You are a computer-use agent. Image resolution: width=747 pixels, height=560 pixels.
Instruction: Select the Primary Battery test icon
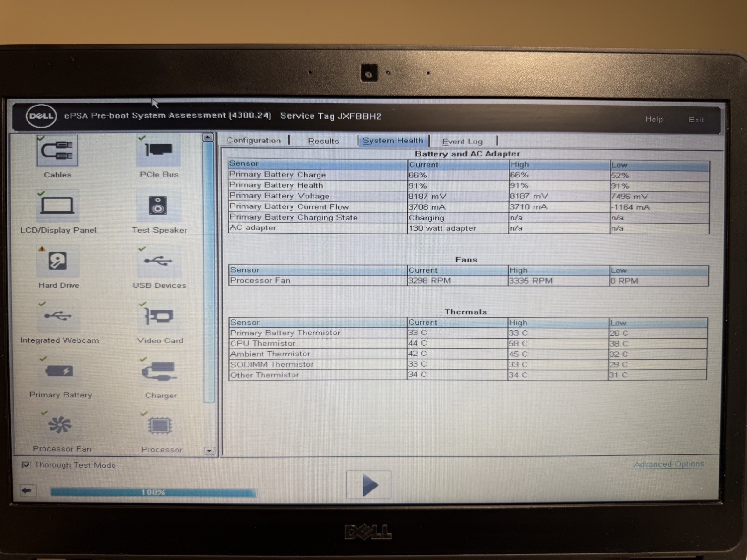tap(59, 371)
